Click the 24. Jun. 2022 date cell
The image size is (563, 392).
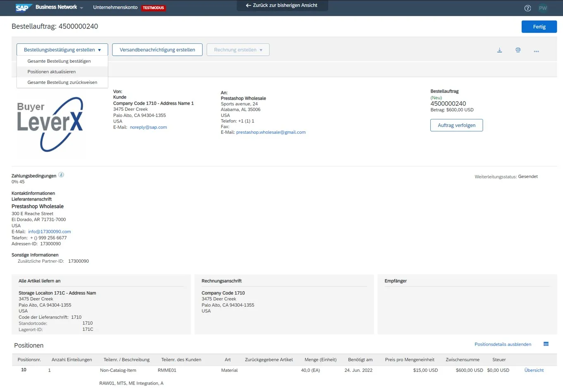click(x=358, y=371)
